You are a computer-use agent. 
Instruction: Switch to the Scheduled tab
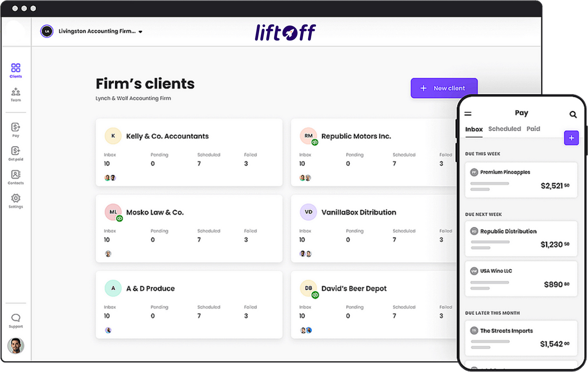pyautogui.click(x=504, y=129)
